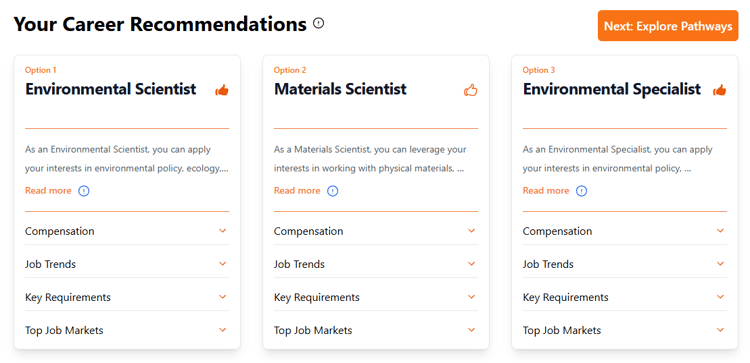The width and height of the screenshot is (750, 363).
Task: Click chevron beside Environmental Specialist Job Trends
Action: [720, 264]
